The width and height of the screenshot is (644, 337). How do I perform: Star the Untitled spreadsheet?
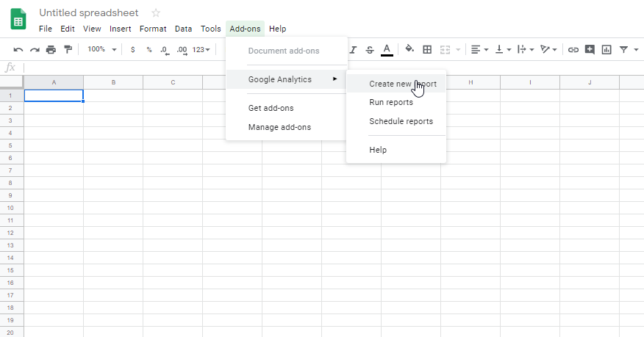click(156, 12)
